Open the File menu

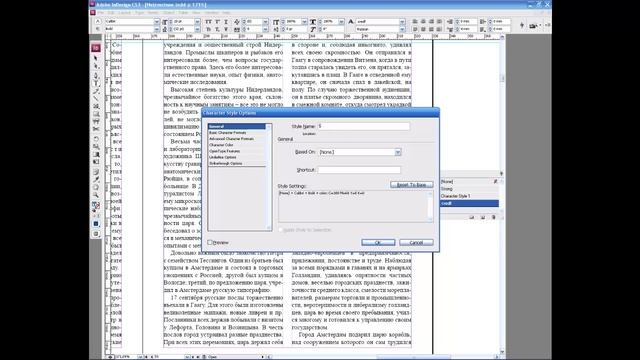tap(101, 13)
